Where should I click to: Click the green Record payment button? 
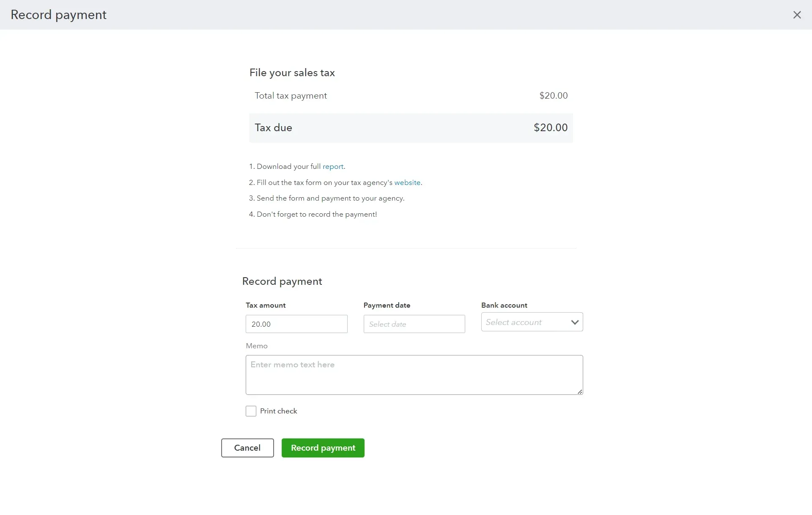click(323, 448)
